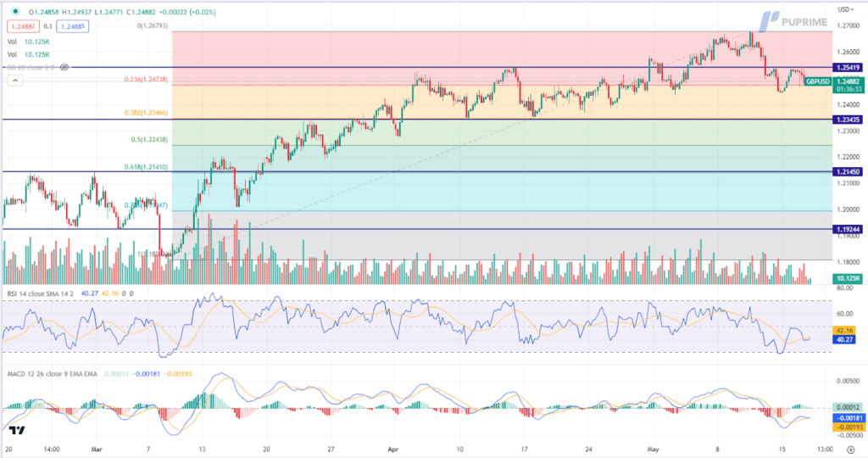The height and width of the screenshot is (458, 868).
Task: Click the green market status dot
Action: [x=15, y=12]
